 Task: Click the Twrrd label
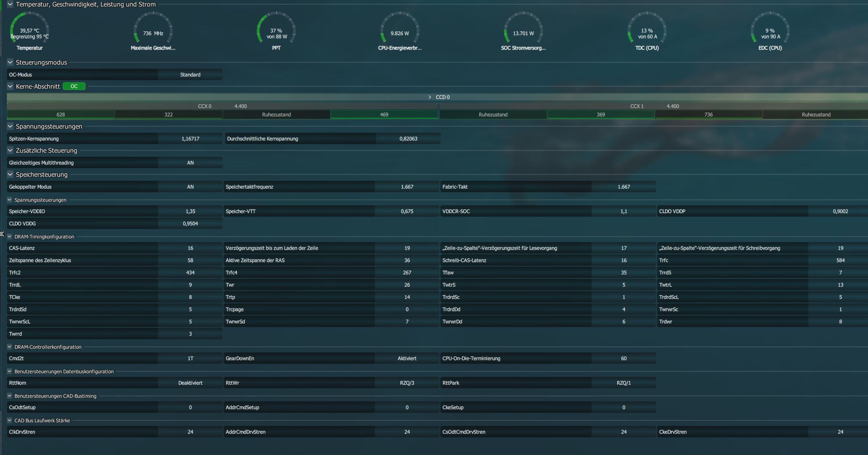pos(15,334)
